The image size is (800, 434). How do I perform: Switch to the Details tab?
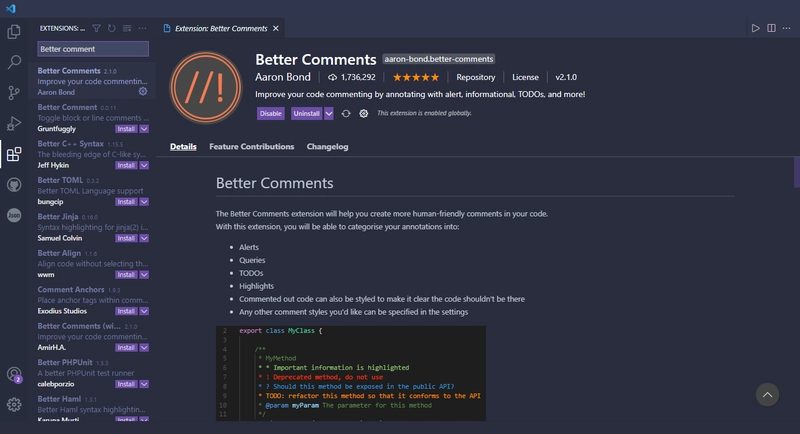point(183,147)
